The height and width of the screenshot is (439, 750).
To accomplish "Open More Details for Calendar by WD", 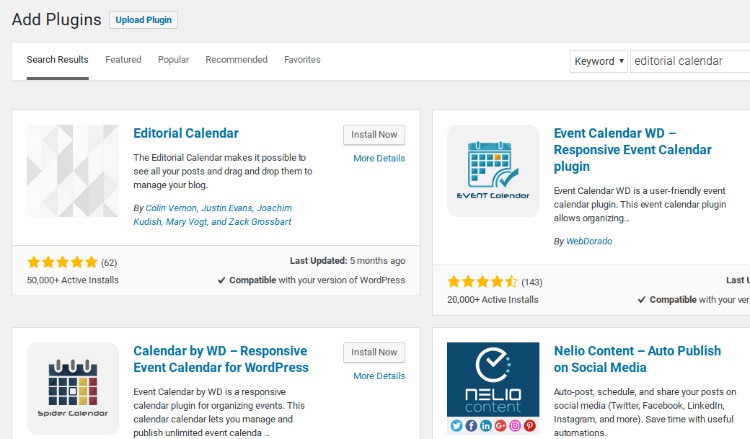I will (x=379, y=376).
